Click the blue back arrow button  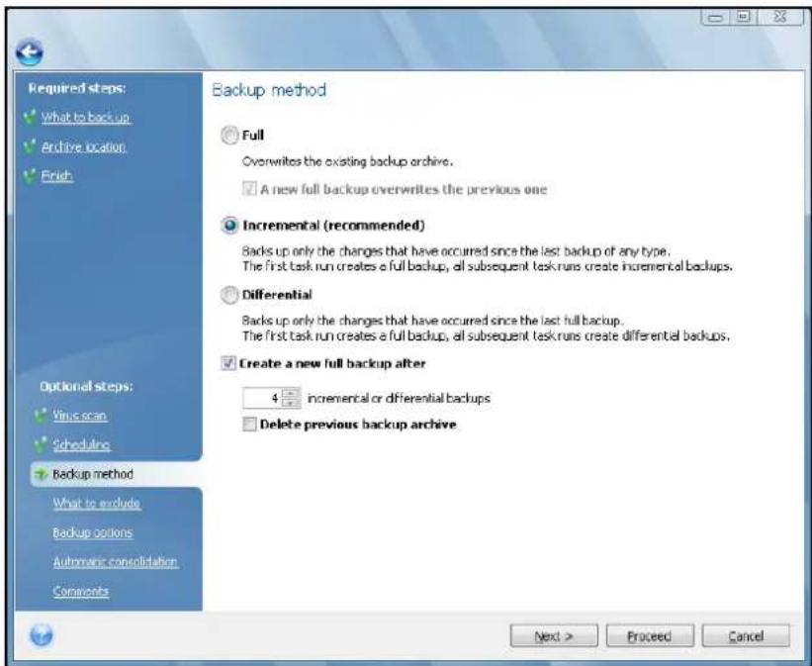click(30, 51)
